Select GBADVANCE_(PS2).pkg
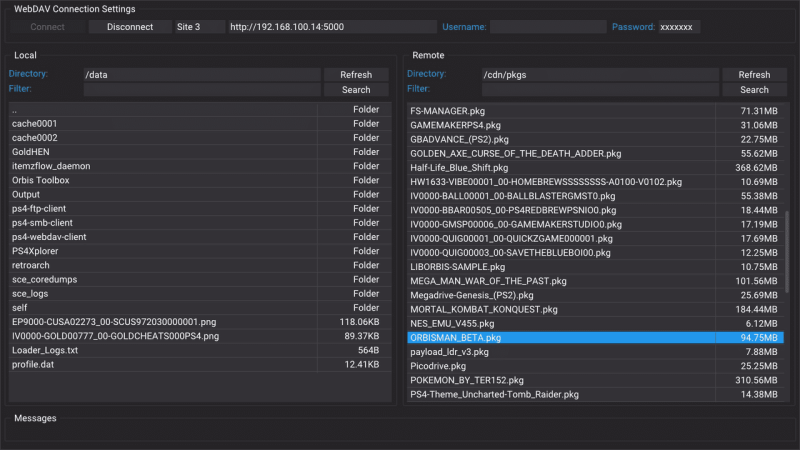Viewport: 800px width, 450px height. (x=595, y=139)
